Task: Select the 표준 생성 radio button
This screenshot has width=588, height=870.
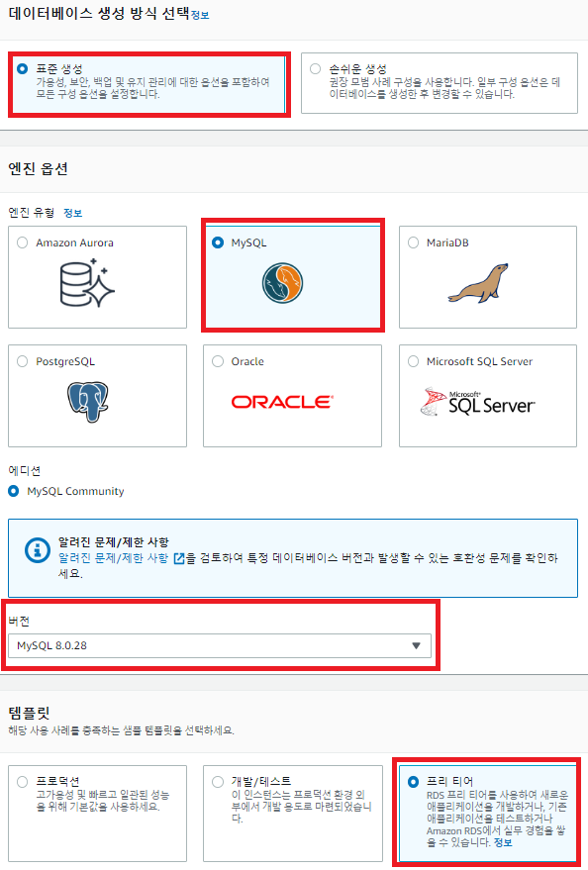Action: (x=22, y=69)
